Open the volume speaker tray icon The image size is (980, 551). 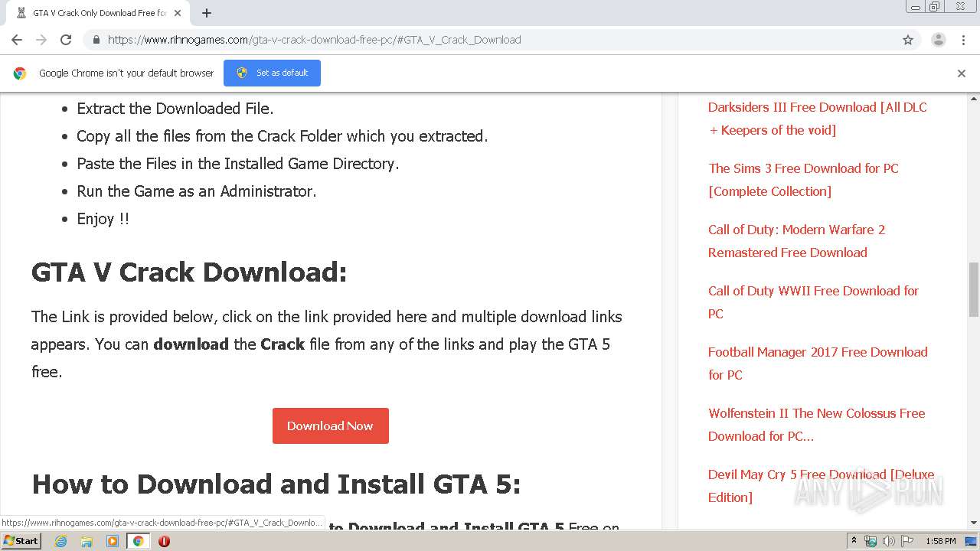tap(889, 541)
